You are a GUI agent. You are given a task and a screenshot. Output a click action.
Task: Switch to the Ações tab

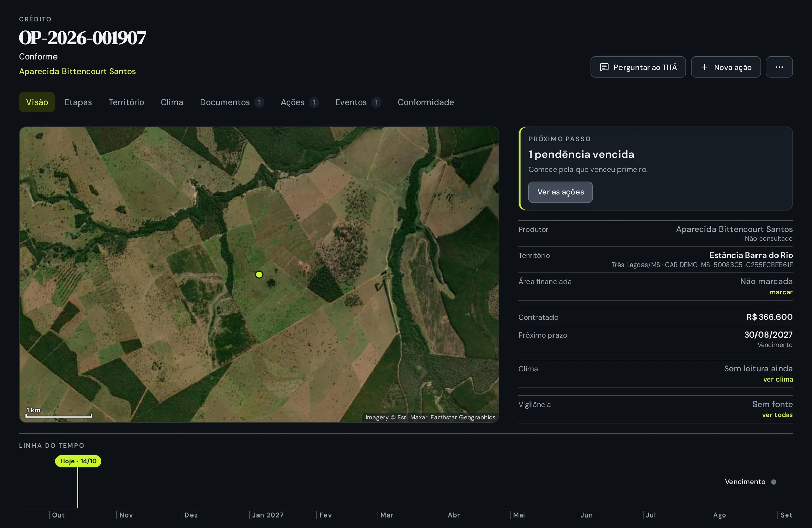(x=299, y=102)
